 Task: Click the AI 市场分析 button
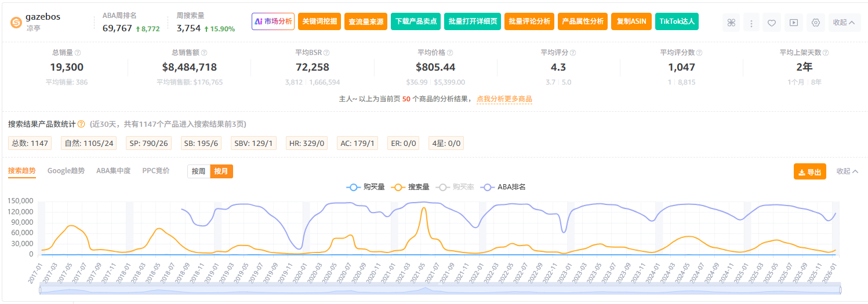(x=273, y=21)
